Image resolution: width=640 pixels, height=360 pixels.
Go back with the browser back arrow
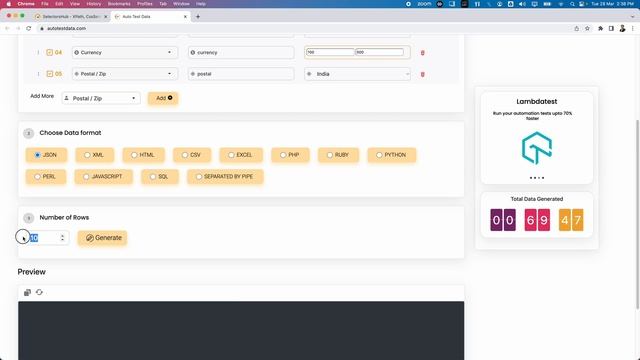pyautogui.click(x=7, y=28)
